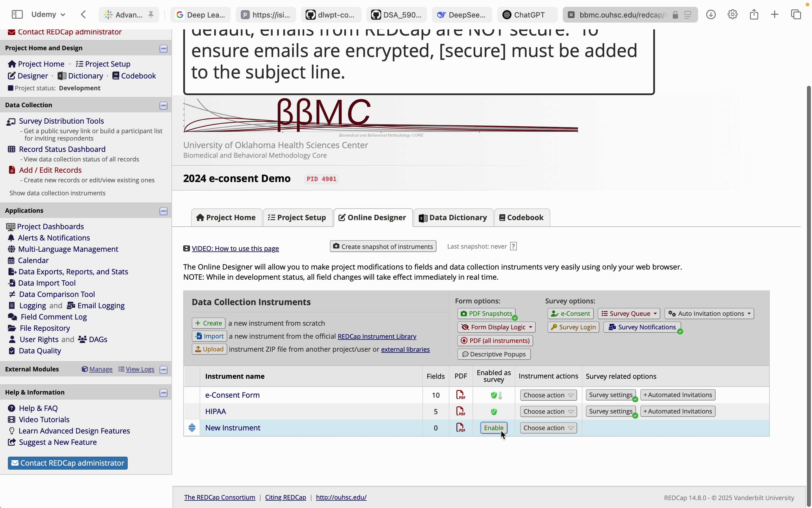
Task: Click the help question mark next to Last snapshot
Action: pyautogui.click(x=513, y=246)
